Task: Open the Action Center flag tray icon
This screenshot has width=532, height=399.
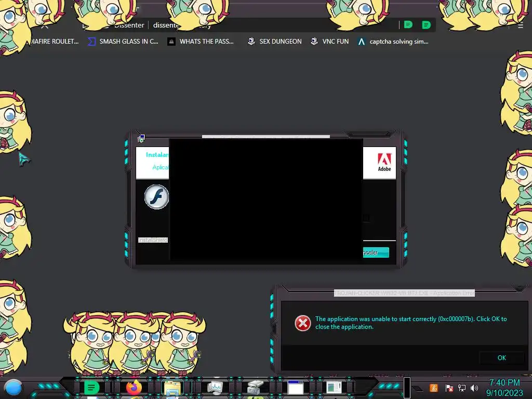Action: pos(449,388)
